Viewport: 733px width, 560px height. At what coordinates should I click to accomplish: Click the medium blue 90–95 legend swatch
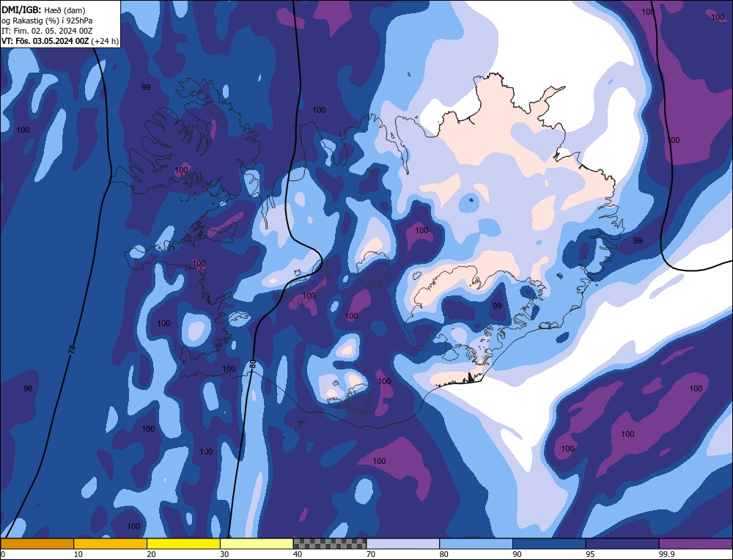click(x=549, y=544)
